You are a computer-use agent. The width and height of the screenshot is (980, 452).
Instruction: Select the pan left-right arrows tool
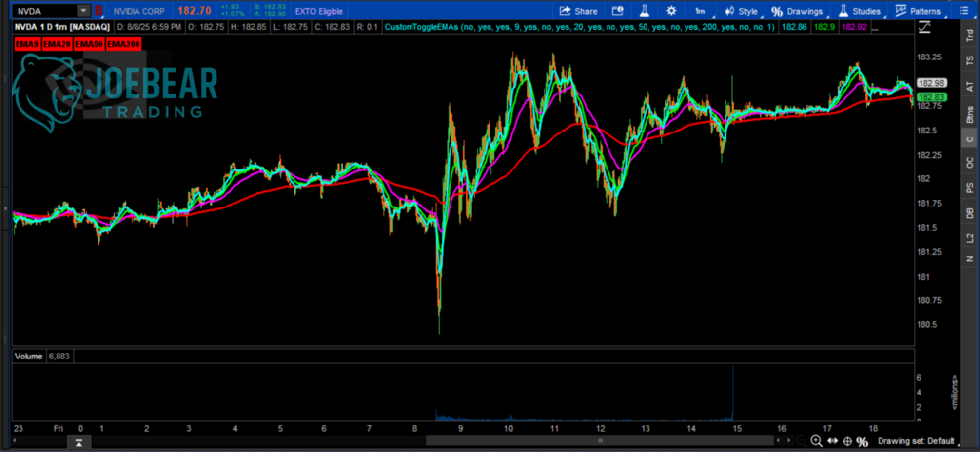coord(832,442)
